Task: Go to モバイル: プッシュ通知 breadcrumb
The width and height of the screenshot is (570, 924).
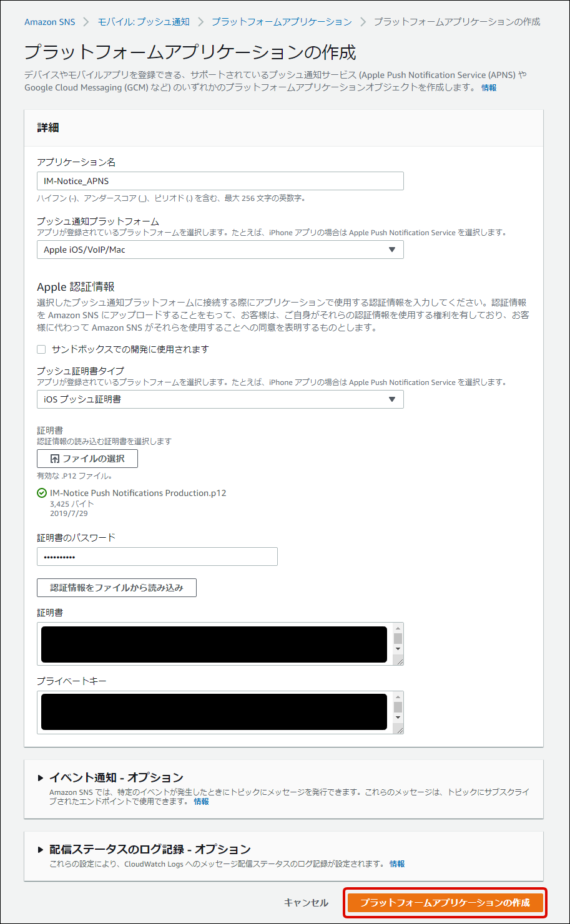Action: pyautogui.click(x=144, y=22)
